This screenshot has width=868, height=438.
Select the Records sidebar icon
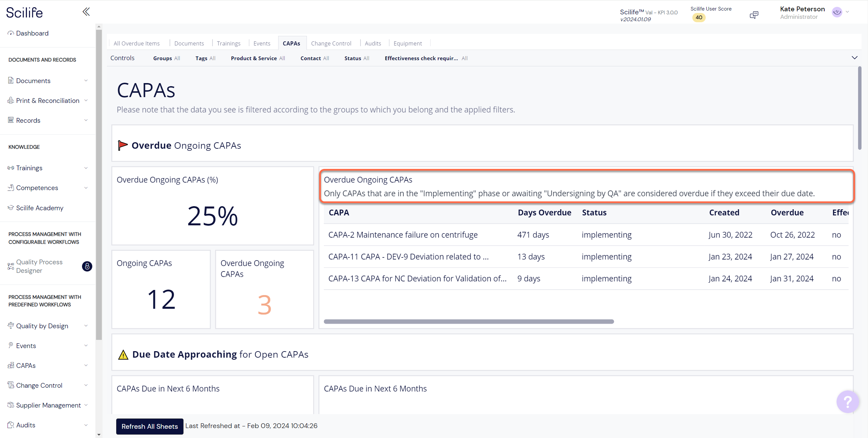pos(11,120)
